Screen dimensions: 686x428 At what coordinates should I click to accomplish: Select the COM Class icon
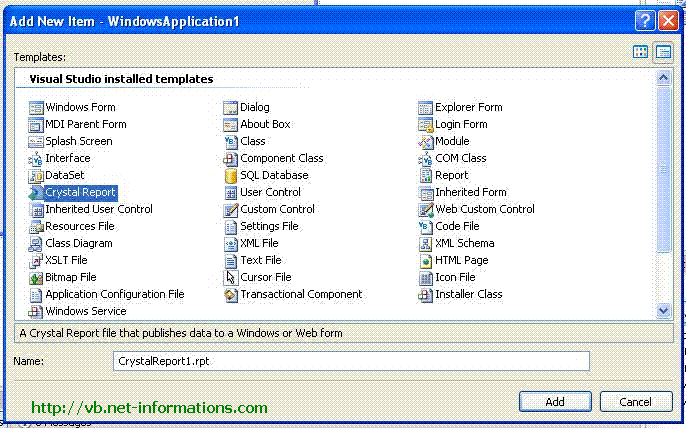coord(425,159)
